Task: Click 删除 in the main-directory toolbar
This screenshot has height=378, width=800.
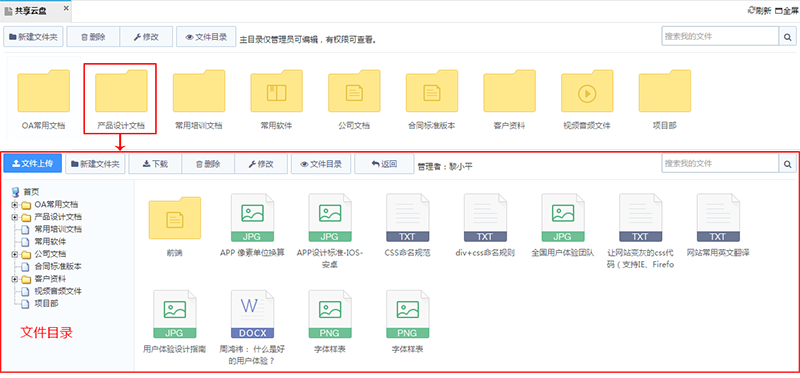Action: point(93,37)
